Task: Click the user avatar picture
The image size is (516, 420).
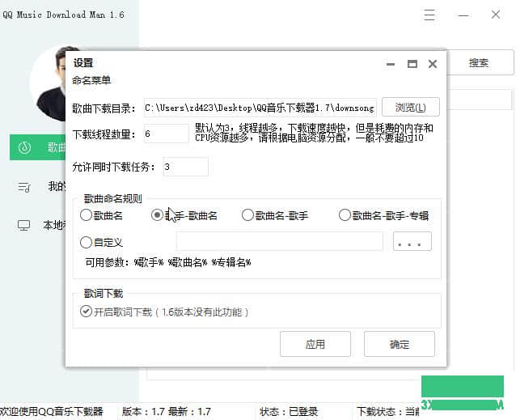Action: (x=48, y=84)
